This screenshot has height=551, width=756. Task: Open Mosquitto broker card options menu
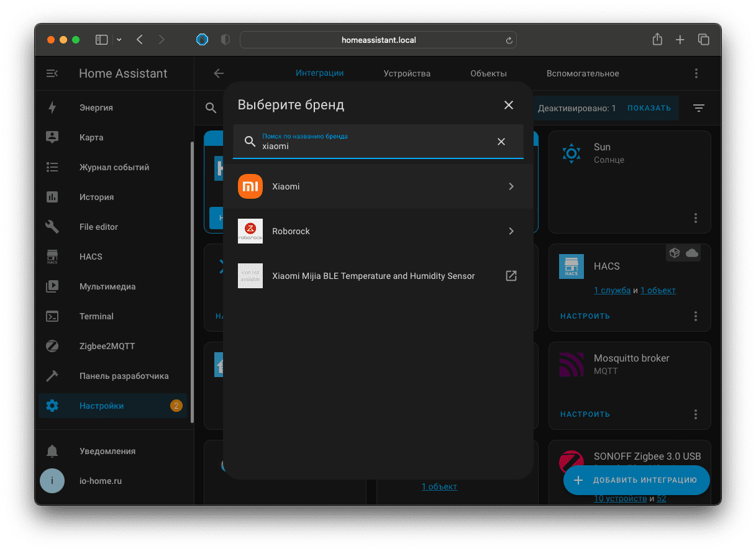(695, 414)
